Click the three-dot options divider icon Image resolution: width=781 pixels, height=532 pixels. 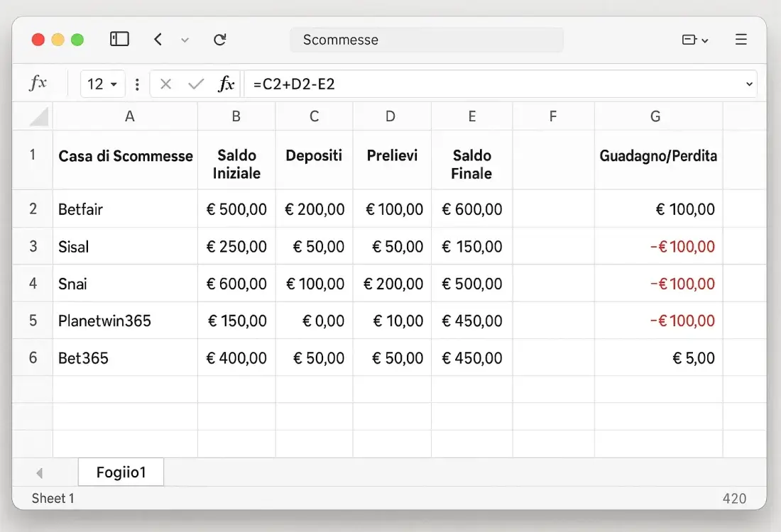coord(136,83)
